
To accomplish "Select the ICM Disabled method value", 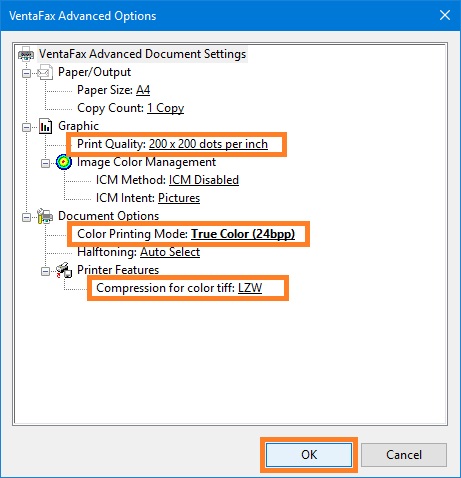I will click(x=204, y=180).
